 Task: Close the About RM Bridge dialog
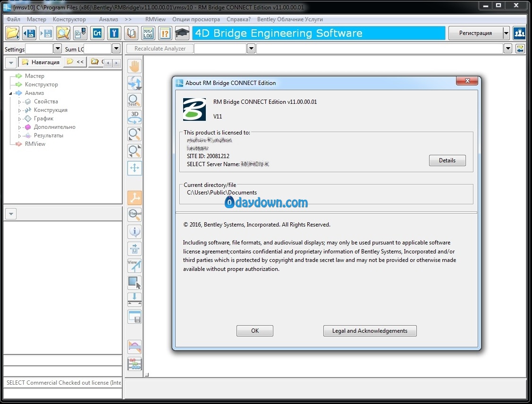(467, 81)
